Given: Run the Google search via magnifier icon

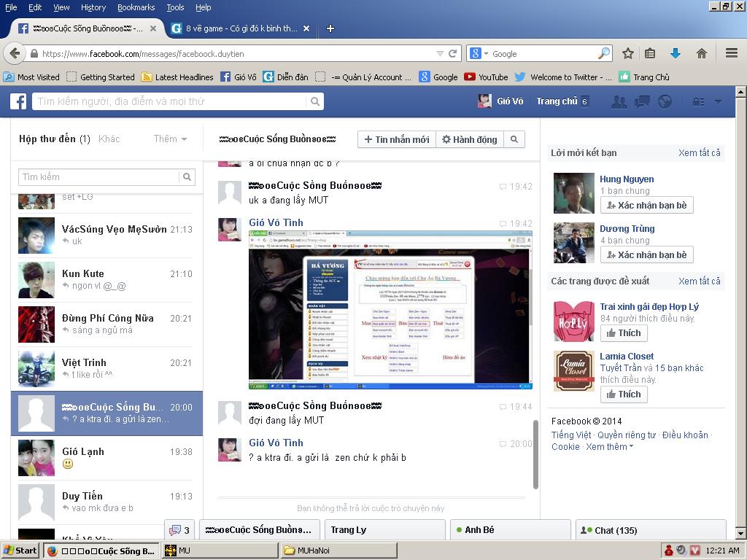Looking at the screenshot, I should 603,53.
